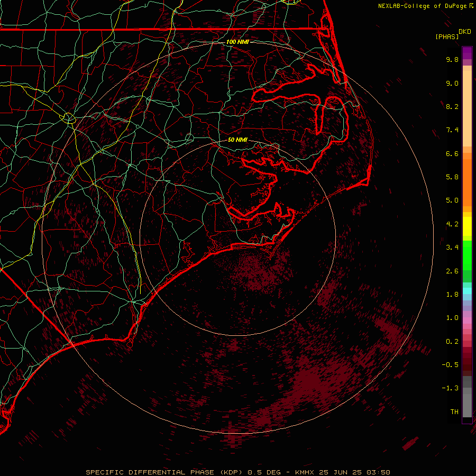Image resolution: width=476 pixels, height=476 pixels.
Task: Click the 9.0 scale value
Action: [x=452, y=83]
